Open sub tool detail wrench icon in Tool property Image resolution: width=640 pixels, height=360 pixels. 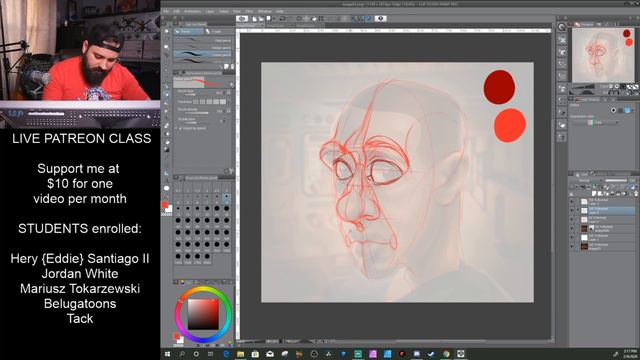point(232,171)
